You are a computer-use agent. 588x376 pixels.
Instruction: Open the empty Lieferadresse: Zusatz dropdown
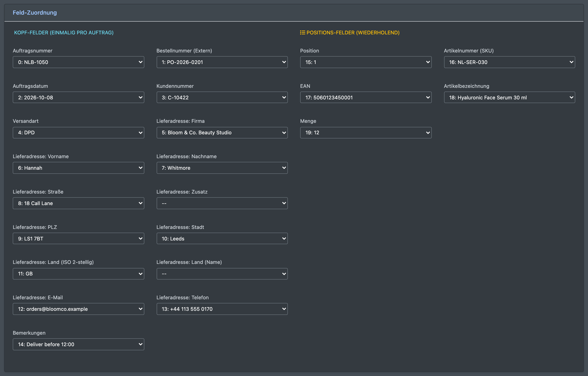tap(222, 203)
